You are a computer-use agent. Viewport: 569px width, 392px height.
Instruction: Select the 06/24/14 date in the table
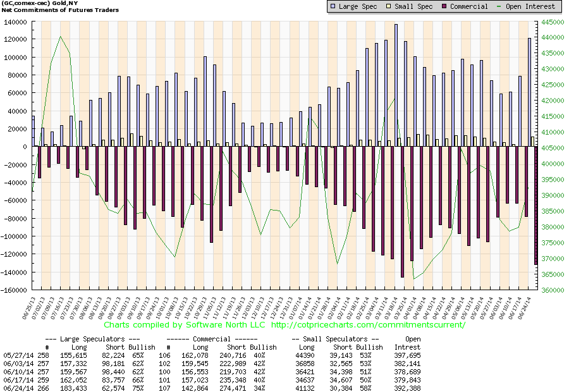[16, 388]
